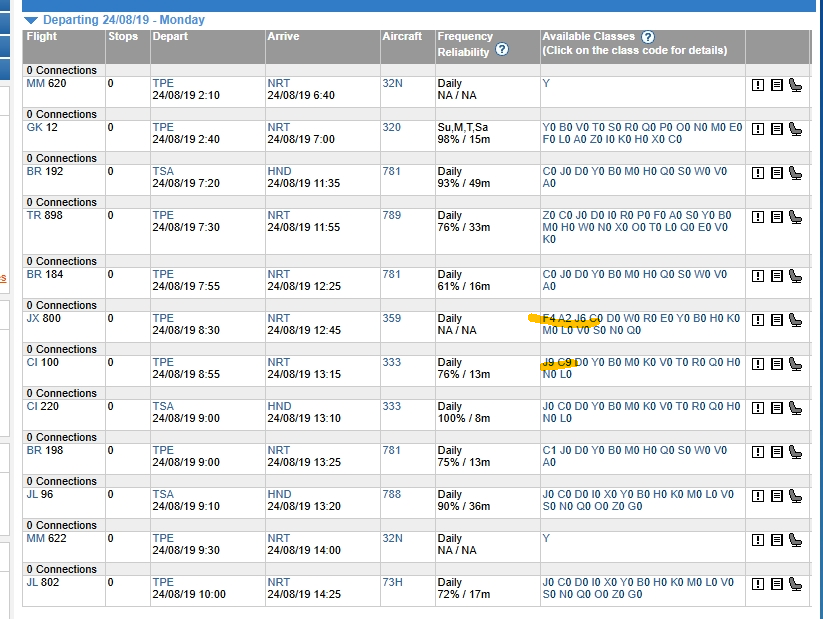Open details list icon for JL 802
The height and width of the screenshot is (619, 823).
tap(777, 584)
